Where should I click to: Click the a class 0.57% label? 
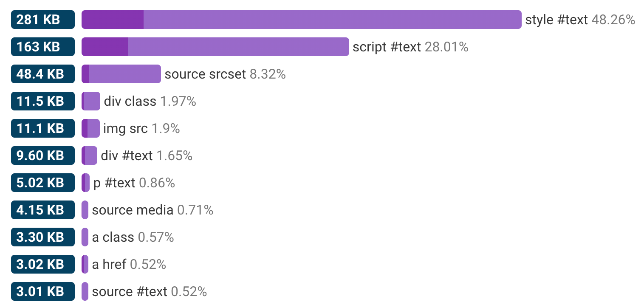[133, 237]
